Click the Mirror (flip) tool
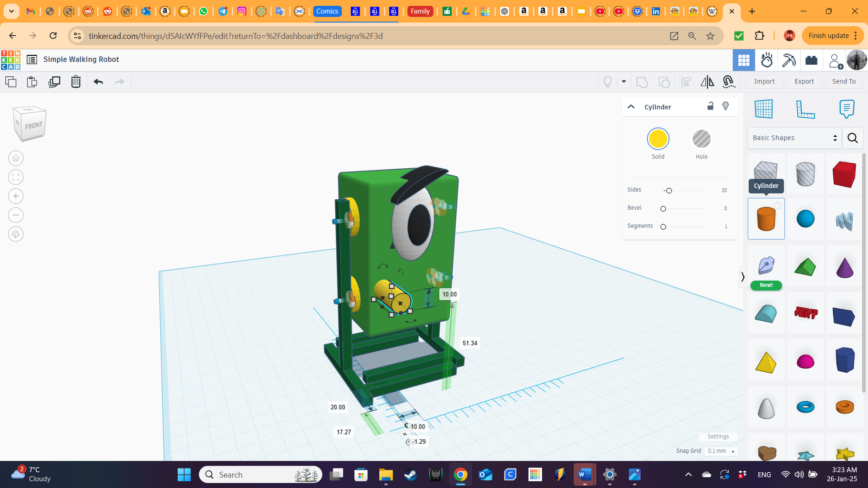Screen dimensions: 868x488 (707, 81)
